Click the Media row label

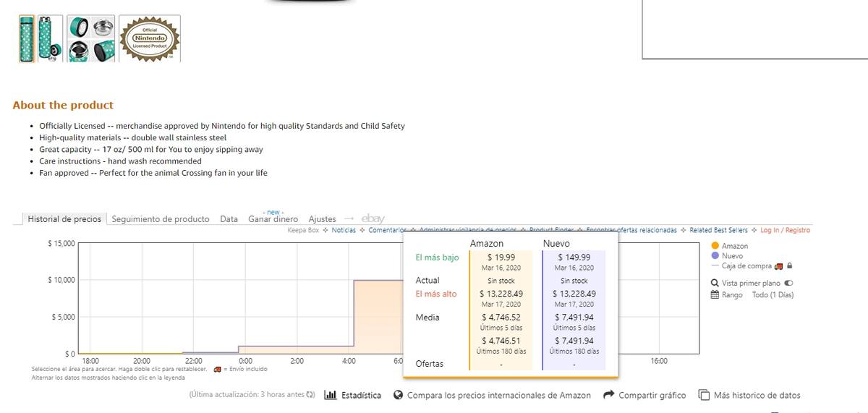[427, 318]
